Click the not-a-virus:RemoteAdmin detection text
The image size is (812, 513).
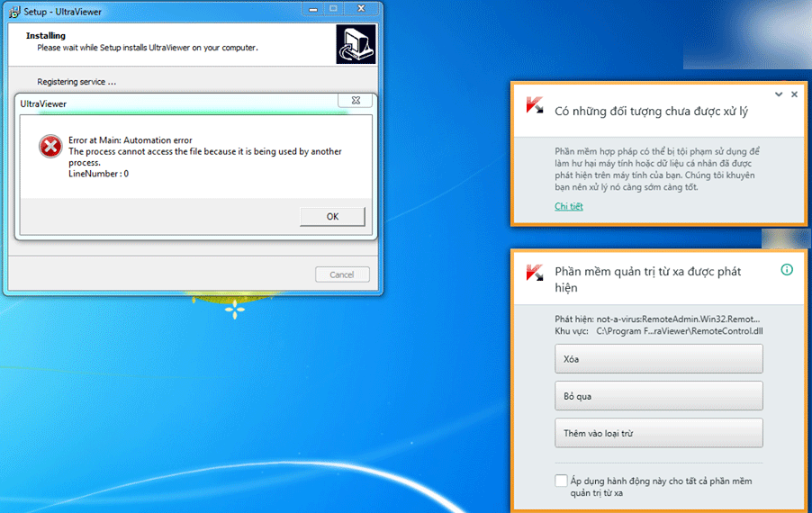pyautogui.click(x=678, y=319)
